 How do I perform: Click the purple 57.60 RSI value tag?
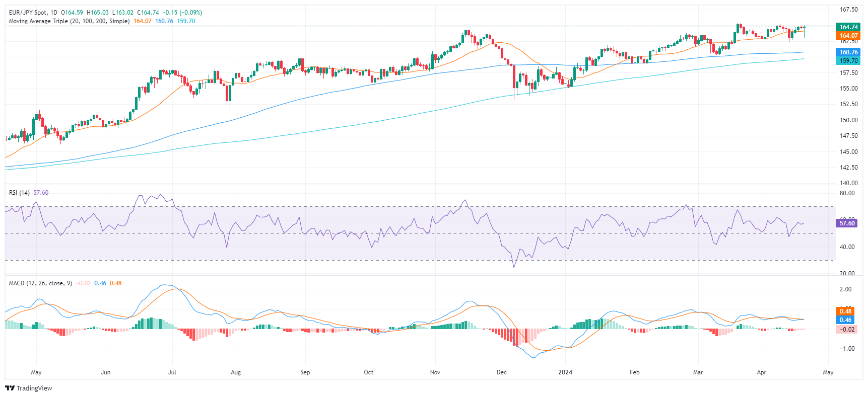(847, 223)
